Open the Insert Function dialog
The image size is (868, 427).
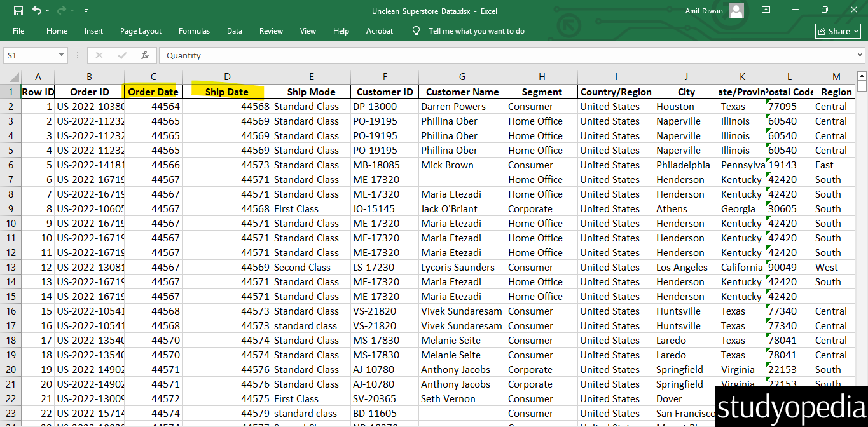point(144,55)
